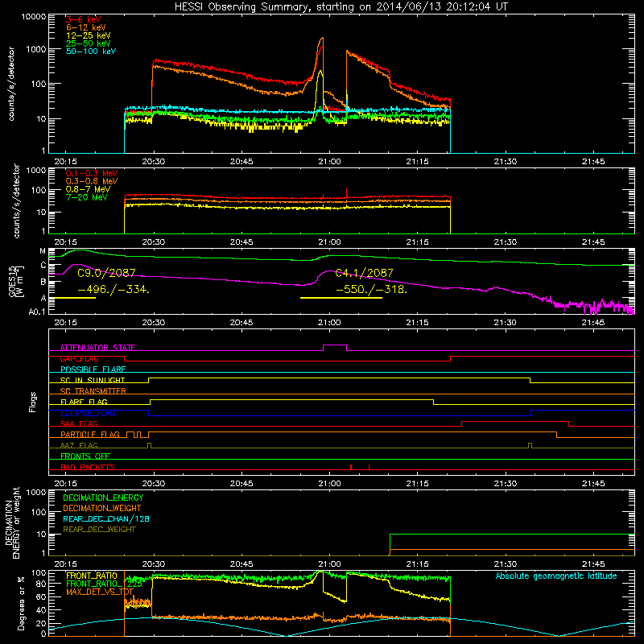
Task: Click the 0.3-0.8 MeV legend label
Action: click(x=92, y=181)
